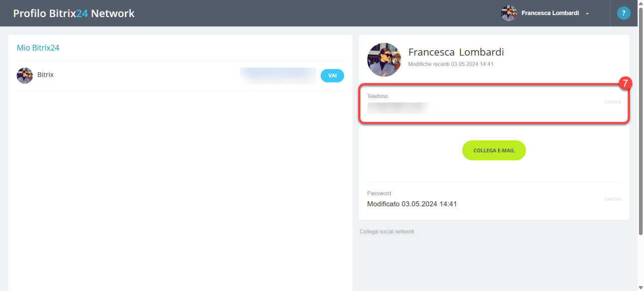Expand the user dropdown arrow in header
644x291 pixels.
[x=587, y=14]
